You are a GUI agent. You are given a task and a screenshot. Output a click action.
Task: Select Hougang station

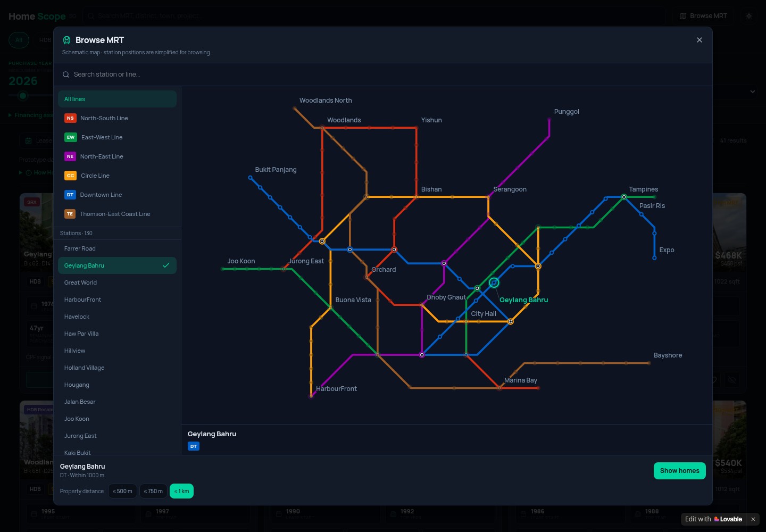point(117,385)
